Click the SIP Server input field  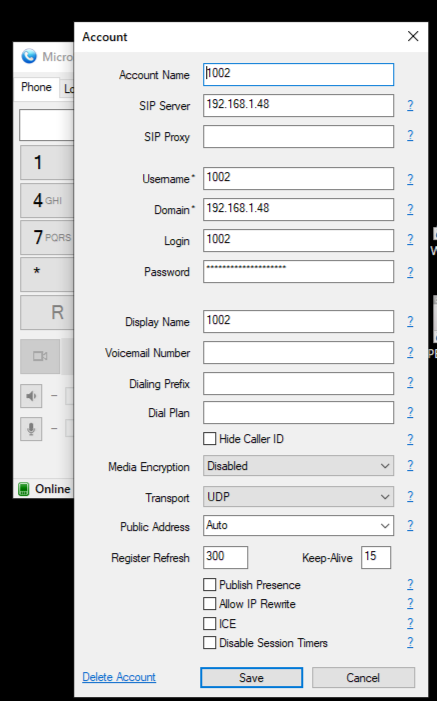pyautogui.click(x=298, y=106)
